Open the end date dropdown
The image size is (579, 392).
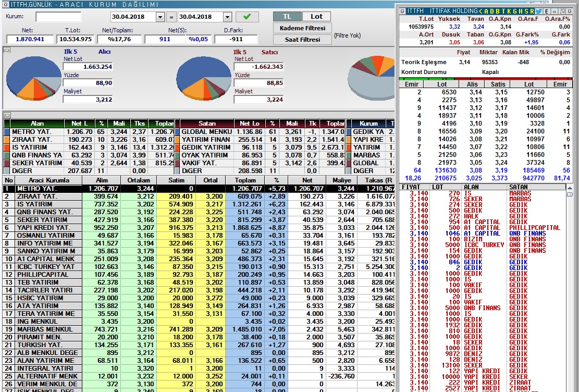(x=227, y=17)
